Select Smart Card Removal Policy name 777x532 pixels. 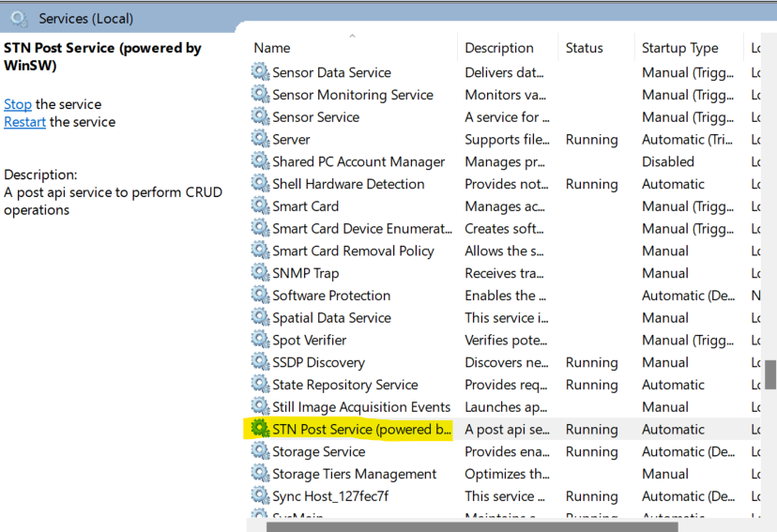(x=354, y=251)
